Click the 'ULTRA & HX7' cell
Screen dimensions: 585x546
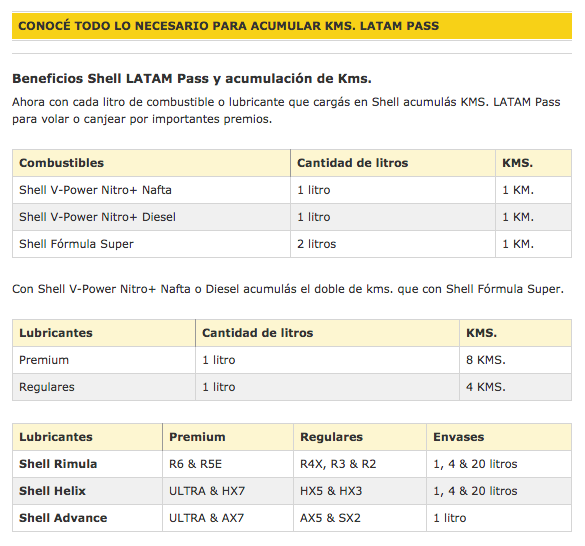tap(228, 491)
